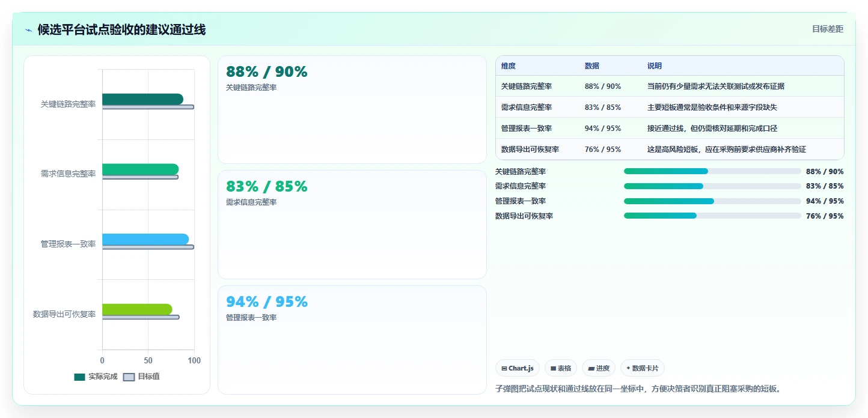
Task: Select table cell 需求信息完整率 in 维度 column
Action: 527,108
